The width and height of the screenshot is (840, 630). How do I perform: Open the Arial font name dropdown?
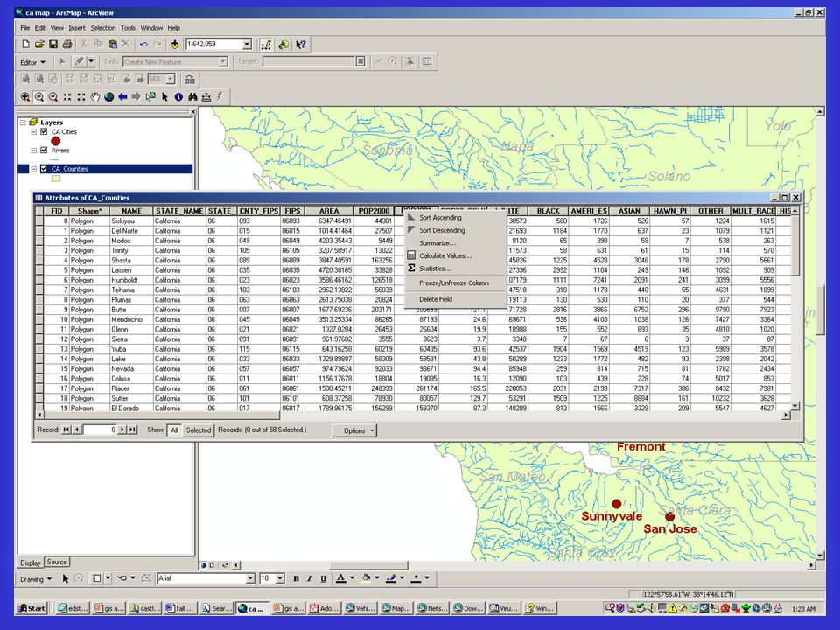(250, 578)
